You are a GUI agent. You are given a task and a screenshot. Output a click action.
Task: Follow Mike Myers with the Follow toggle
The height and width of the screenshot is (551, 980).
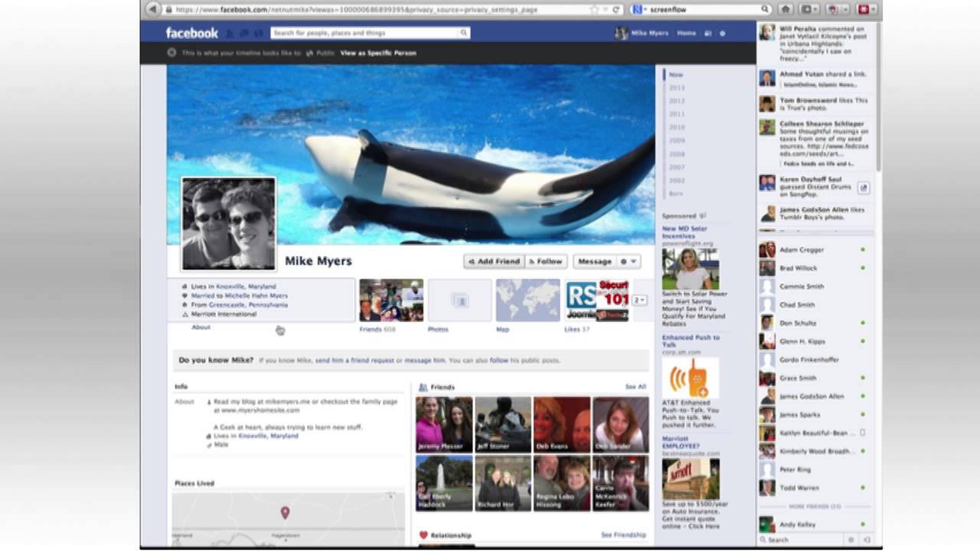[546, 261]
